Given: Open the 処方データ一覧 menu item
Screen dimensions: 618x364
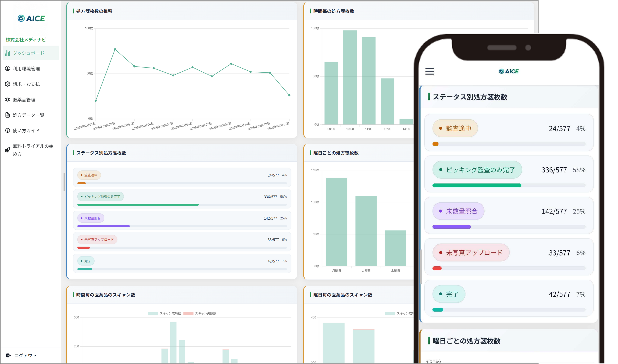Looking at the screenshot, I should 29,115.
